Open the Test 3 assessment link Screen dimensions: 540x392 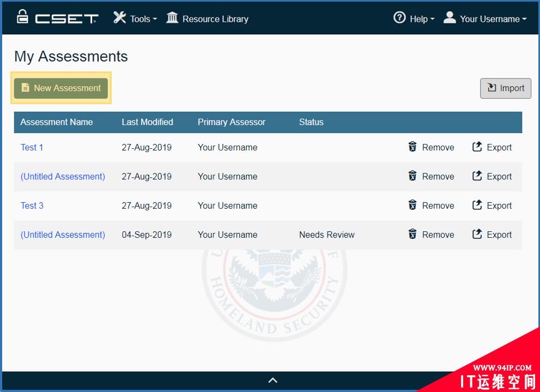(32, 206)
